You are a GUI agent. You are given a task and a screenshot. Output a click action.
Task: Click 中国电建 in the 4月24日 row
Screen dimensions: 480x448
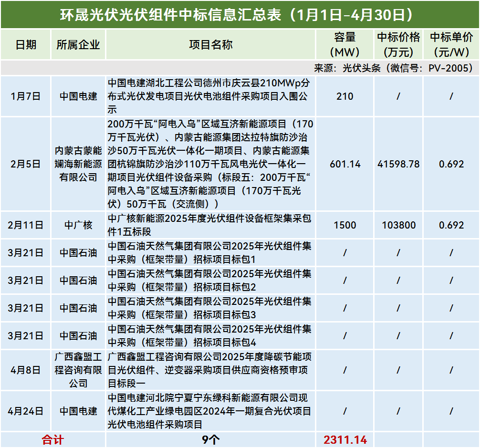[78, 411]
